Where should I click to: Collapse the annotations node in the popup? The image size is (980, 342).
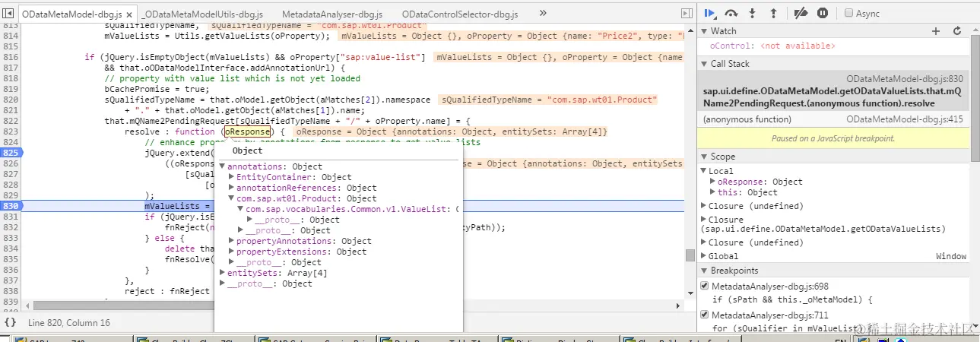pos(222,166)
